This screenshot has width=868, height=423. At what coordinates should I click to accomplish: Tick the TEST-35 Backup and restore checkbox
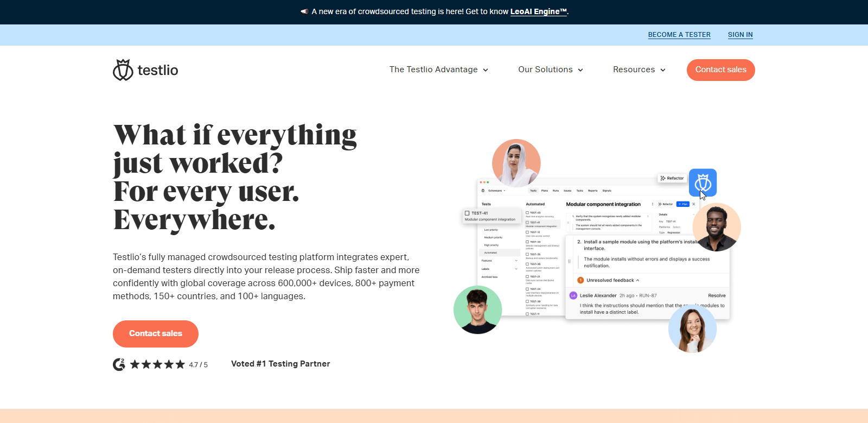point(527,254)
